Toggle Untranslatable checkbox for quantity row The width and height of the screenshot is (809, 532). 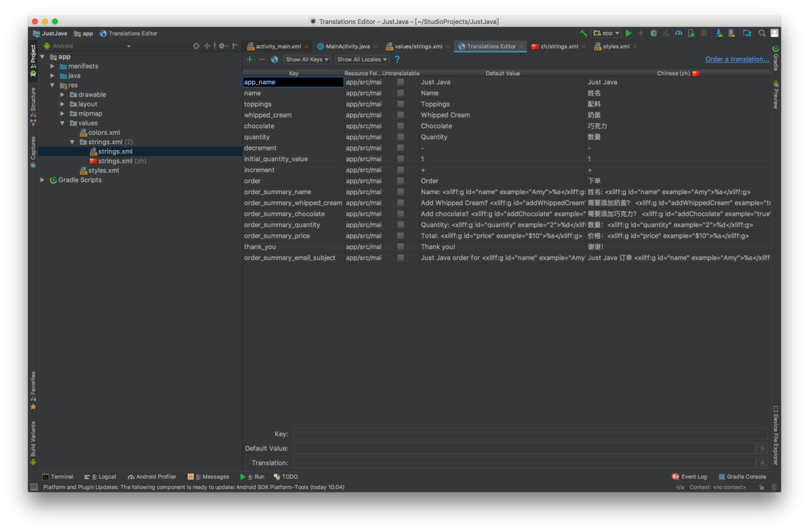(401, 137)
